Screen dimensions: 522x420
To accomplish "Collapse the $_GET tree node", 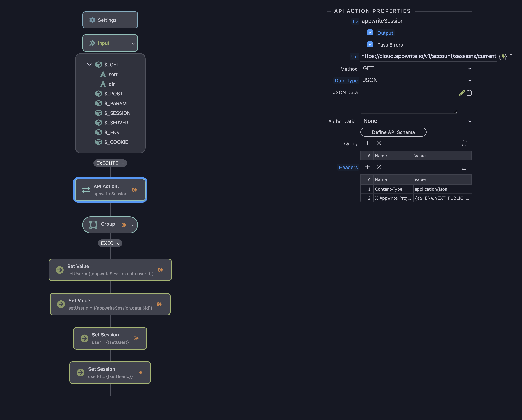I will [x=89, y=65].
